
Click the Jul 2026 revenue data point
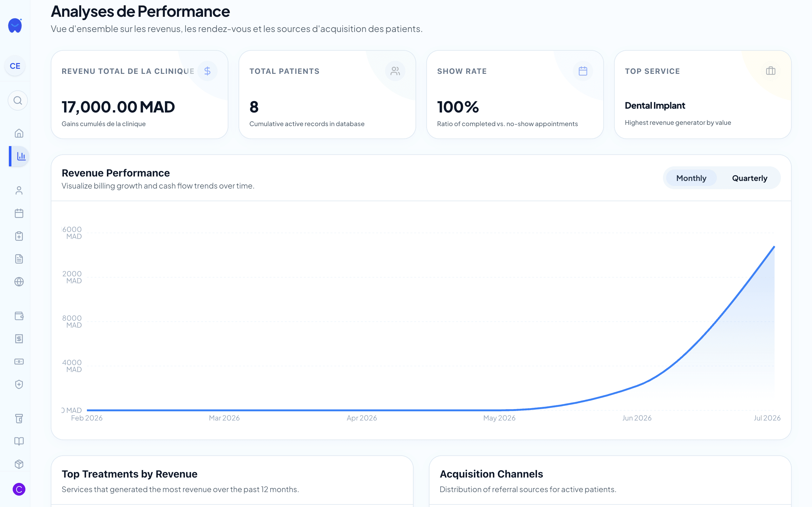pos(774,247)
